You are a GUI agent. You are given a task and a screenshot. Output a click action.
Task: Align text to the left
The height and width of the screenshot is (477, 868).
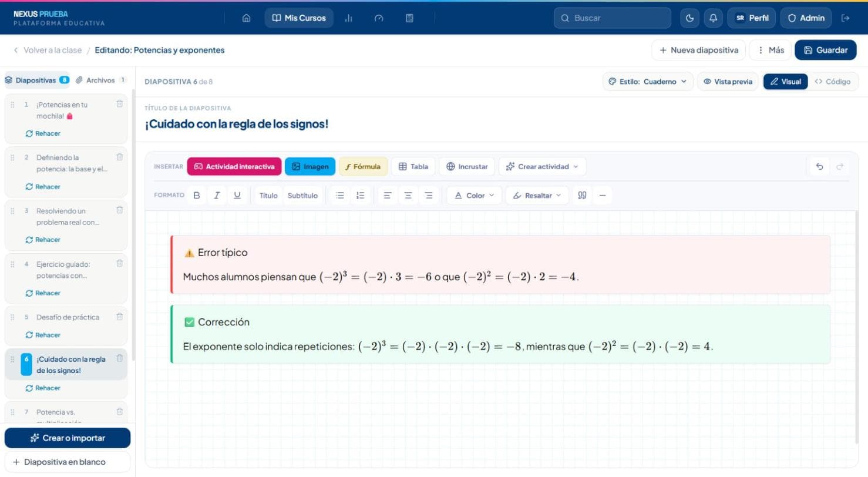pyautogui.click(x=388, y=196)
